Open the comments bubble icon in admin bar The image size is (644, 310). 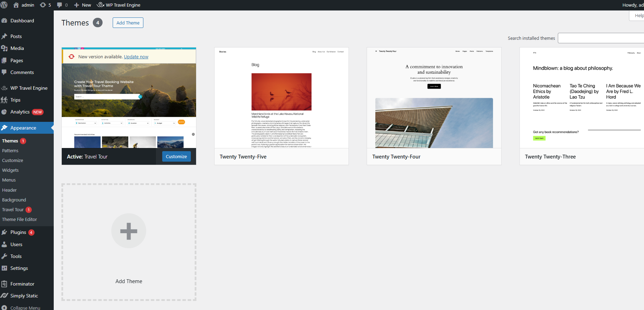[x=60, y=5]
